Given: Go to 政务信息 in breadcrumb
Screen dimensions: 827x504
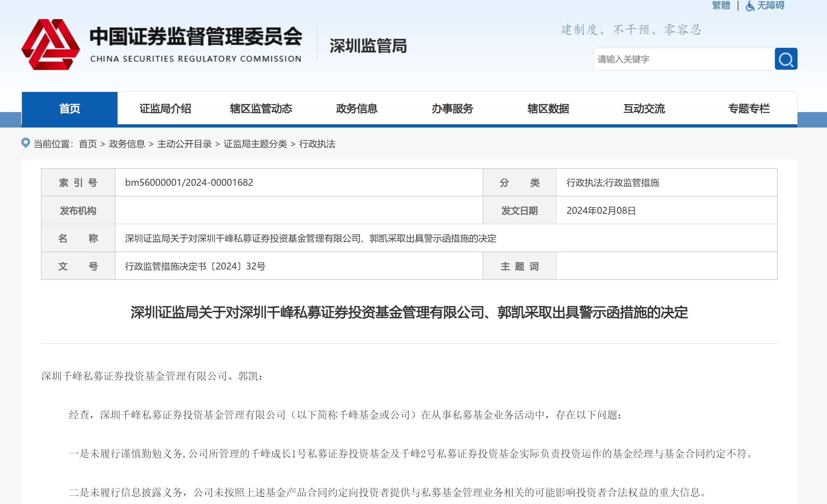Looking at the screenshot, I should pyautogui.click(x=127, y=144).
